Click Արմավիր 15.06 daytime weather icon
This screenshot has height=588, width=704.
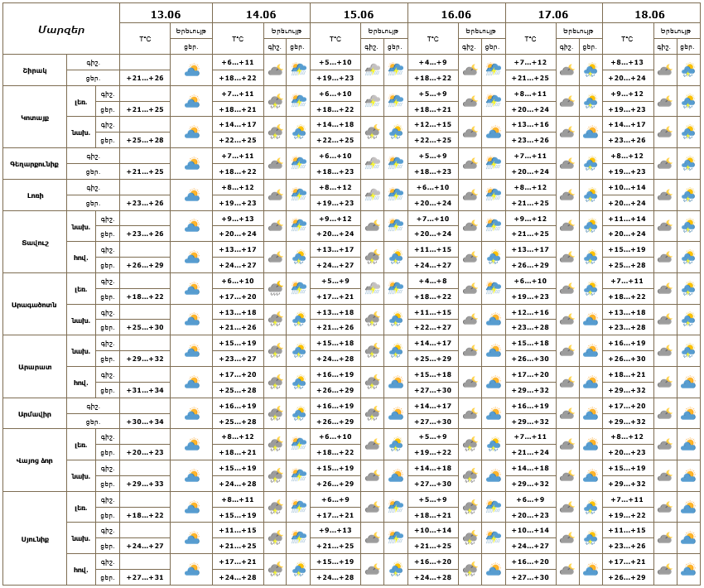(396, 413)
